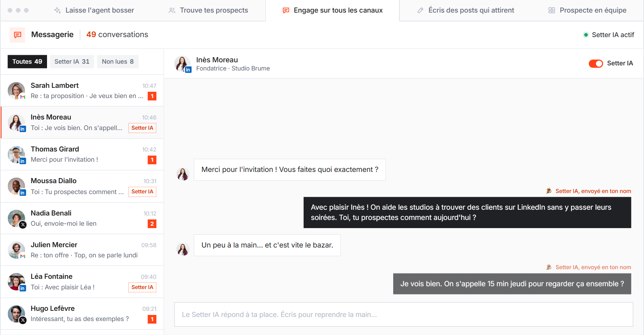This screenshot has height=335, width=644.
Task: Click the Setter IA tag on Inès Moreau's row
Action: 142,128
